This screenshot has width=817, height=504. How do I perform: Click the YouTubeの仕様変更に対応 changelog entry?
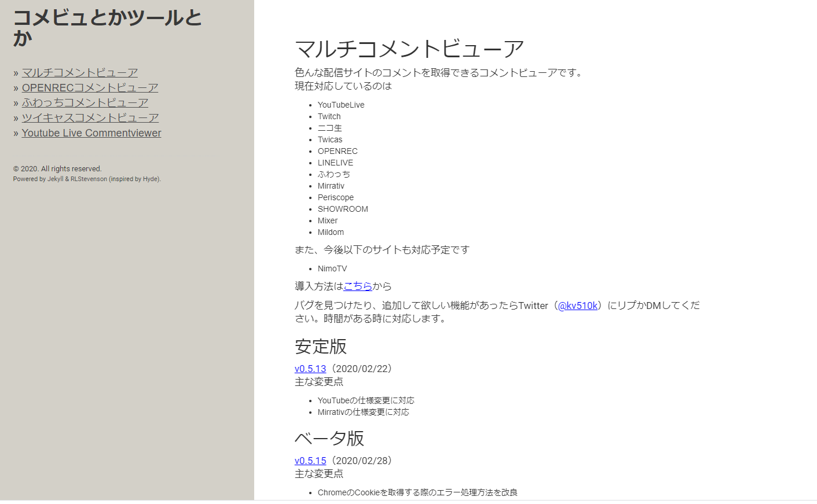tap(366, 400)
